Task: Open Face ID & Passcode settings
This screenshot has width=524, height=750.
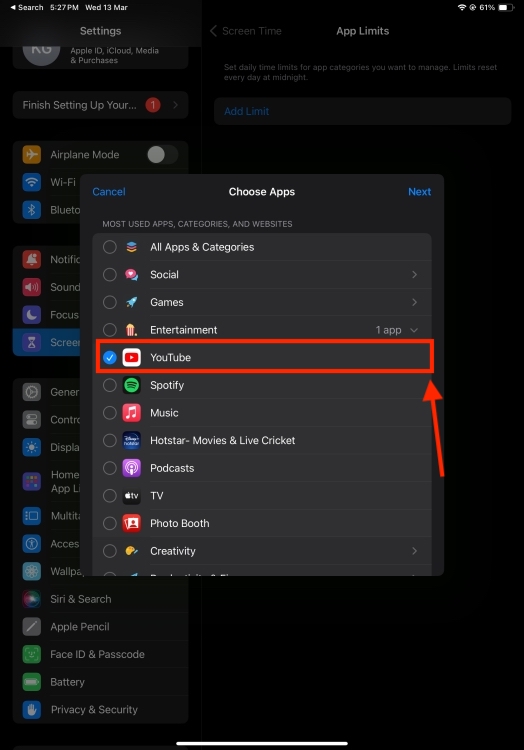Action: (x=100, y=654)
